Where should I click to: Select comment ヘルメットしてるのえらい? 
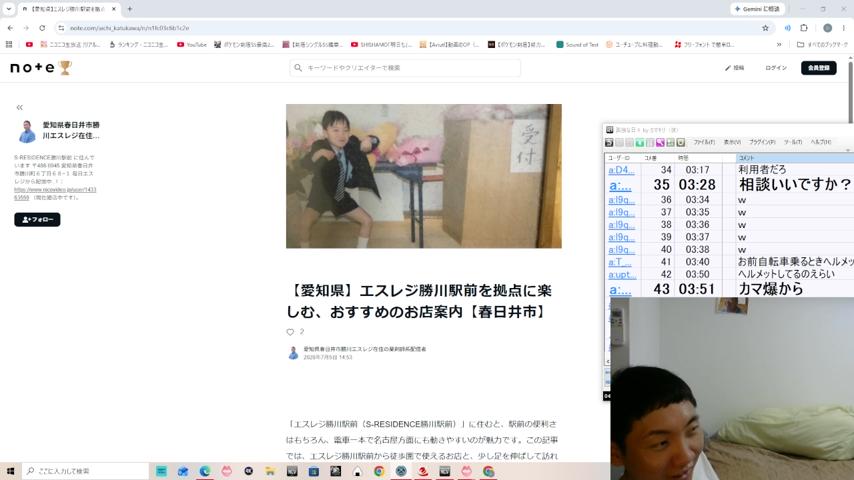(786, 274)
